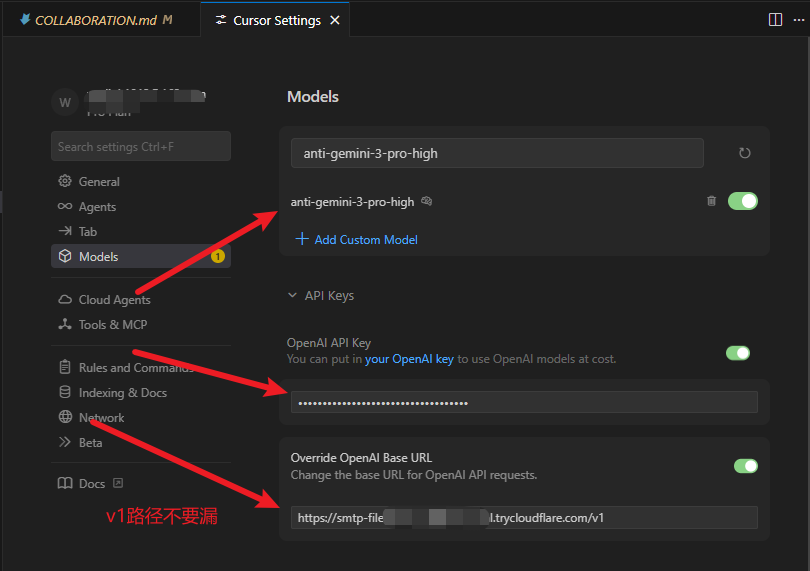Click the plus icon for Add Custom Model

coord(302,239)
